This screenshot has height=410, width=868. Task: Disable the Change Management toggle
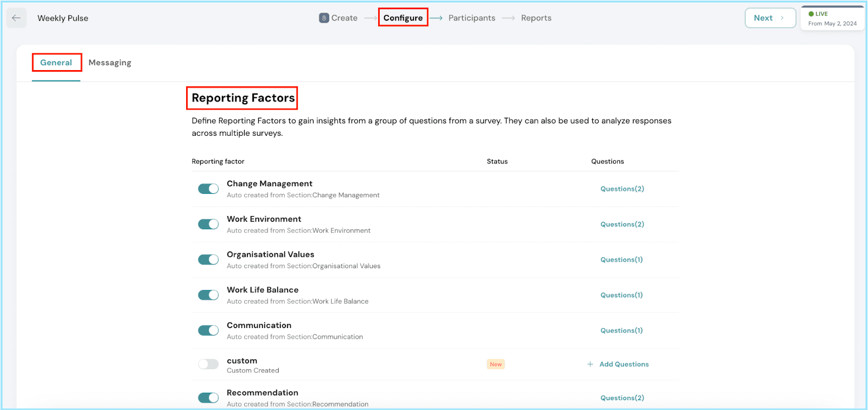point(208,189)
